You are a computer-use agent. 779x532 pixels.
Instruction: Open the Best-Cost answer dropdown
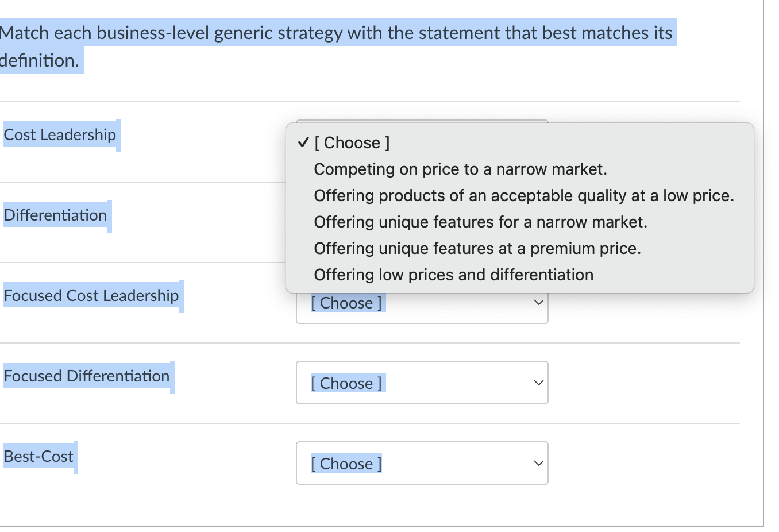tap(422, 463)
